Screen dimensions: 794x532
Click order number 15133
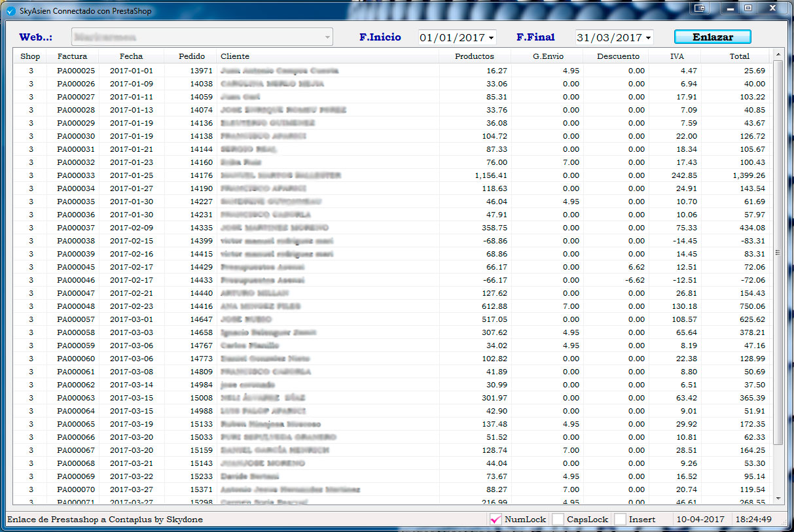[x=202, y=424]
